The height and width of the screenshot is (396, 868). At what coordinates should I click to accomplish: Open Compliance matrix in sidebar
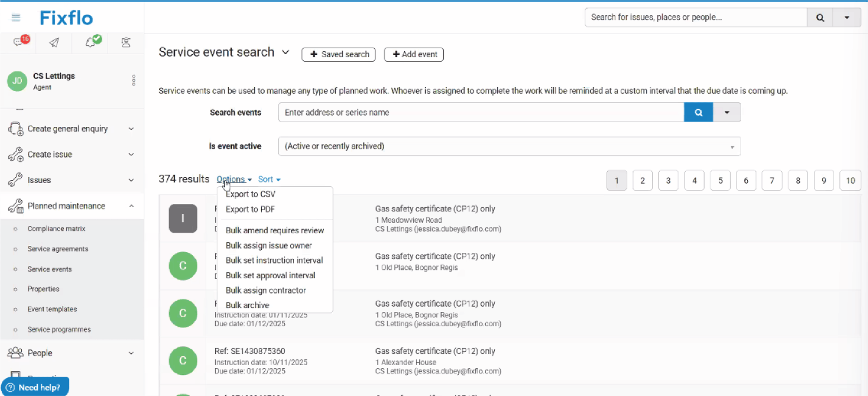[x=56, y=229]
